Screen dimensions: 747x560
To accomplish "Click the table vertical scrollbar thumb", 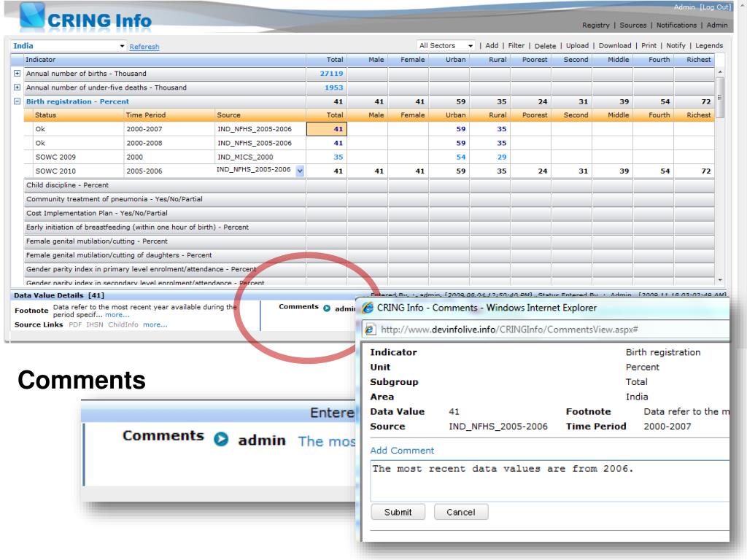I will 720,97.
